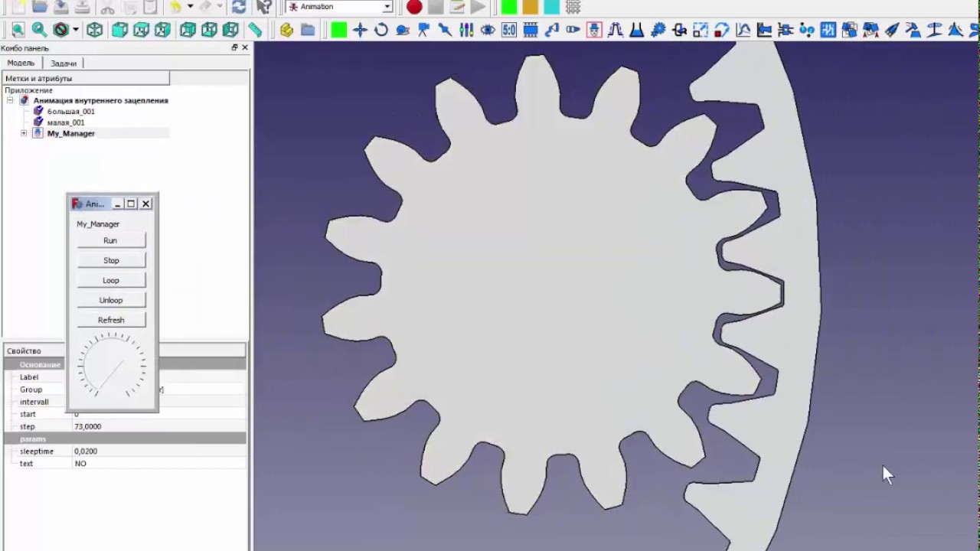Click the blue folder Group icon

click(308, 30)
